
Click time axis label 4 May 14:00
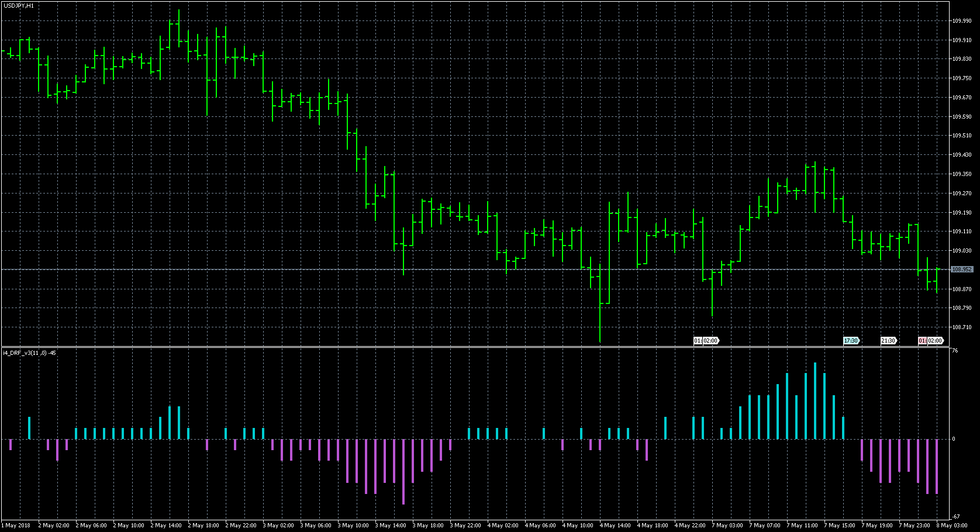coord(615,526)
